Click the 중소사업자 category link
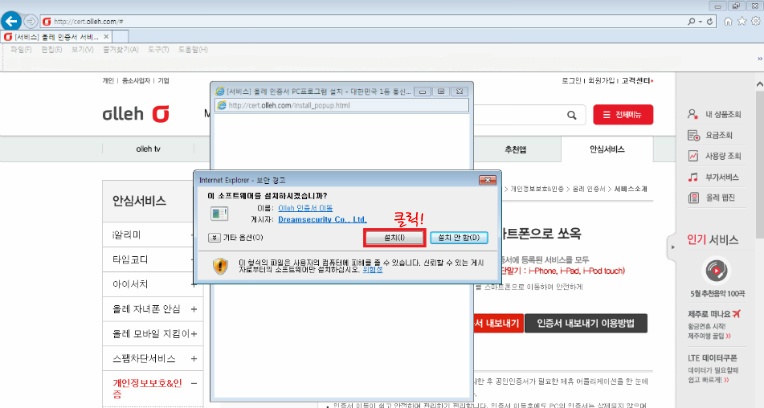Screen dimensions: 764x408 click(136, 81)
